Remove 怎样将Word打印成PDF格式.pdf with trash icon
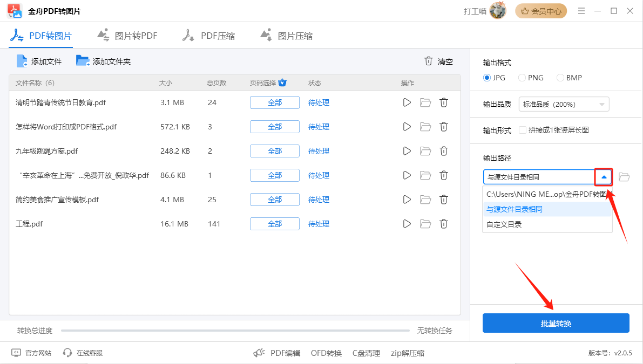 (x=444, y=127)
